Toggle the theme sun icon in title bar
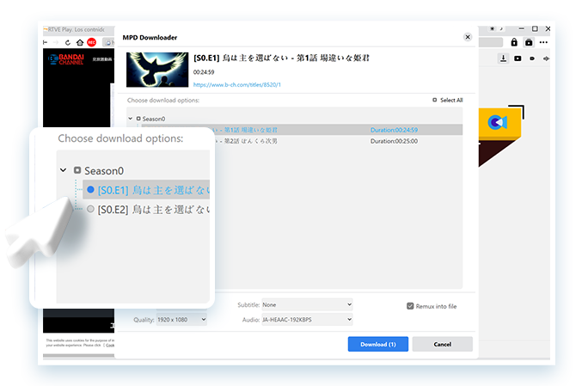The height and width of the screenshot is (386, 588). 493,28
